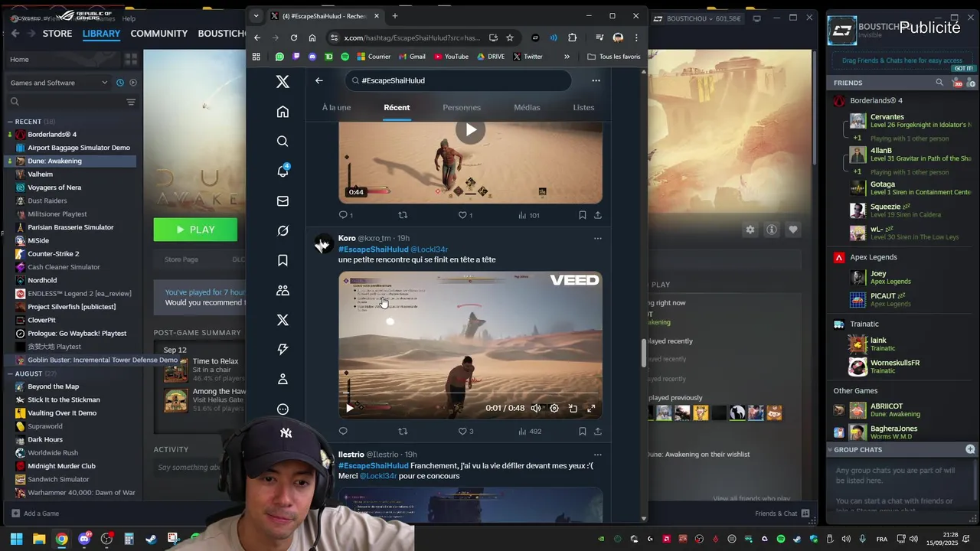
Task: Collapse the AUGUST games section
Action: click(10, 373)
